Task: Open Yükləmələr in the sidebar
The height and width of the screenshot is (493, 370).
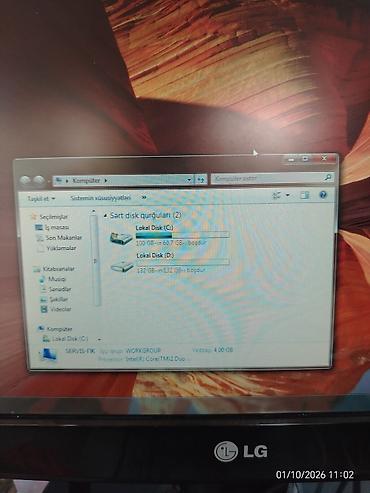Action: click(x=61, y=248)
